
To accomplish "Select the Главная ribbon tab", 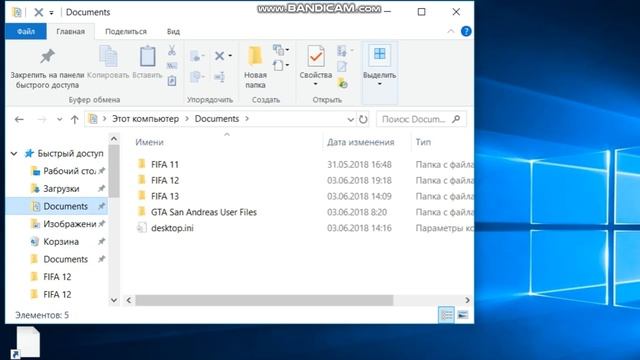I will coord(71,31).
